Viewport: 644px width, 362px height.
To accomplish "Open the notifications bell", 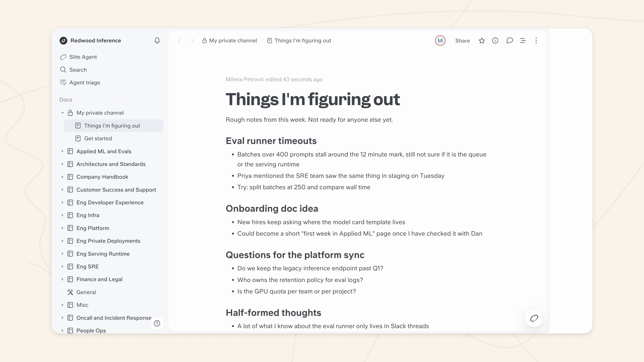I will coord(157,41).
